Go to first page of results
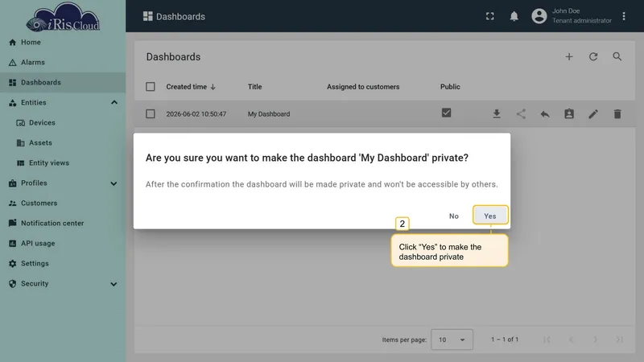The image size is (644, 362). point(547,339)
